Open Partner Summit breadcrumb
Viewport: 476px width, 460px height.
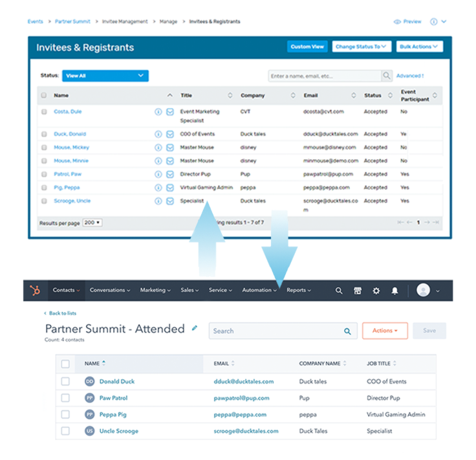click(72, 21)
